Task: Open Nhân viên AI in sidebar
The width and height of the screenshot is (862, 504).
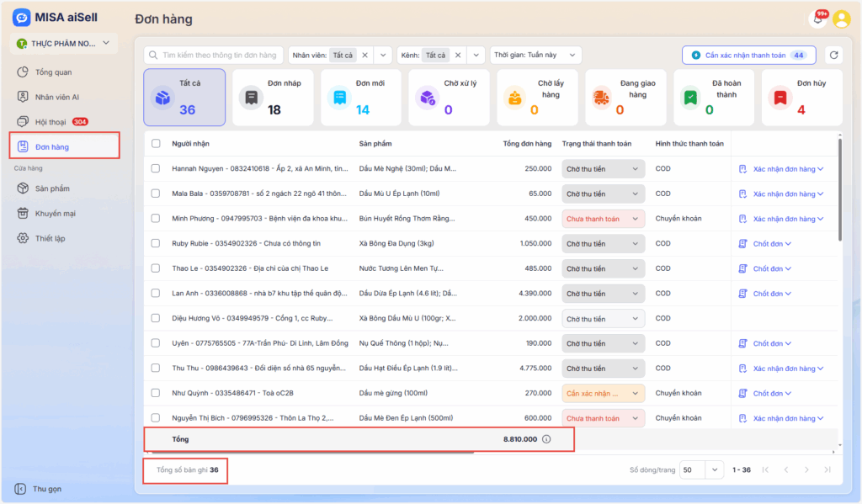Action: pyautogui.click(x=56, y=97)
